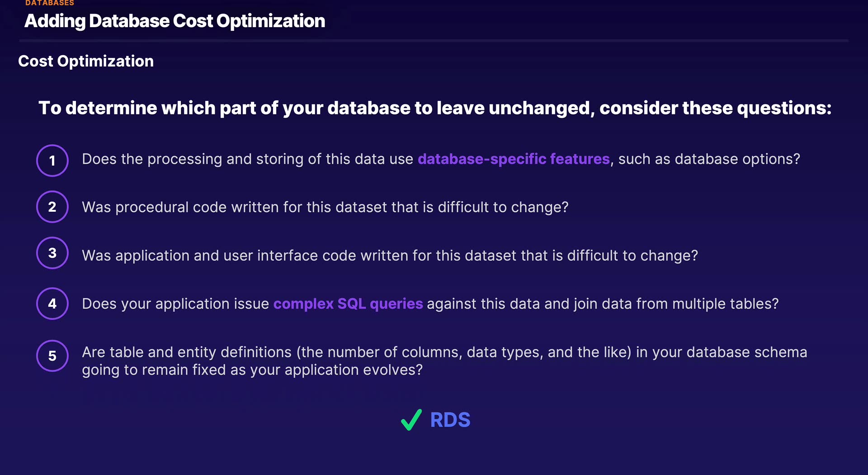Screen dimensions: 868x475
Task: Click the horizontal divider below the title
Action: point(434,41)
